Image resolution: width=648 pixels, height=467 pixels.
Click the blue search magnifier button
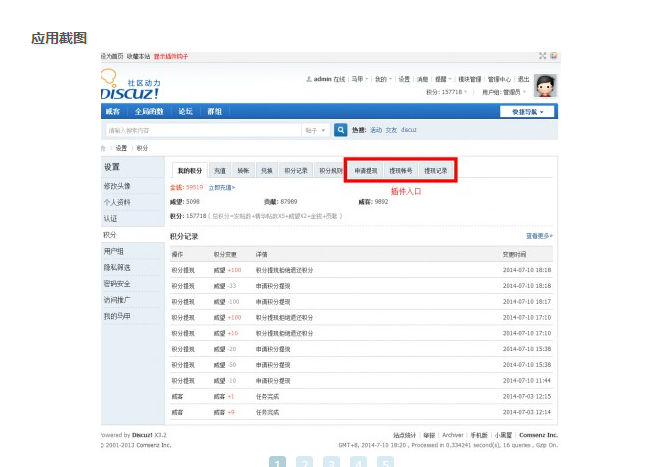pos(340,130)
